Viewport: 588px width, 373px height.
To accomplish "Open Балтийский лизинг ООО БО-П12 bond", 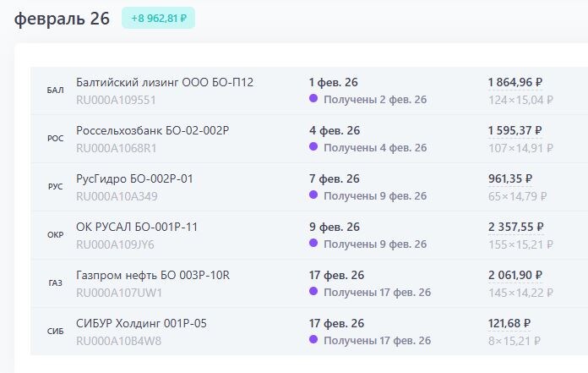I will 165,82.
